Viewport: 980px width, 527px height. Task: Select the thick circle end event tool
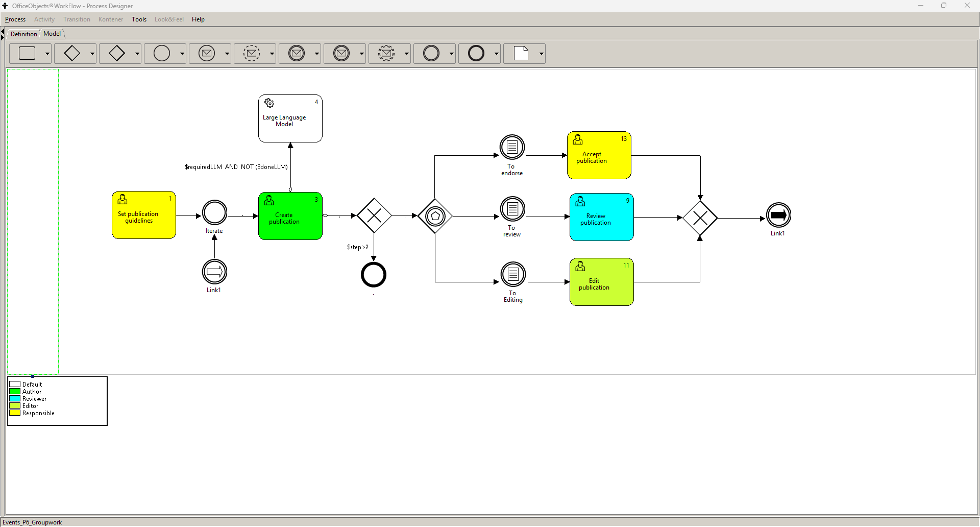[476, 53]
